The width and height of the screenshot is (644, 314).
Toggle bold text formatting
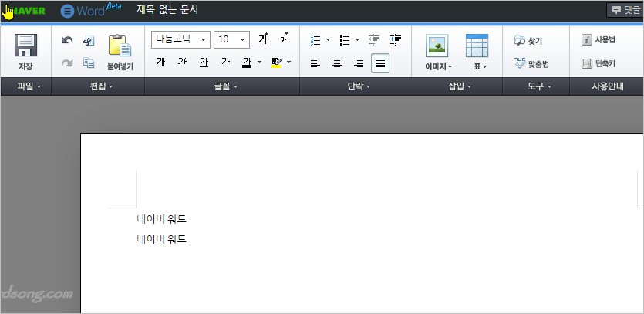[160, 62]
